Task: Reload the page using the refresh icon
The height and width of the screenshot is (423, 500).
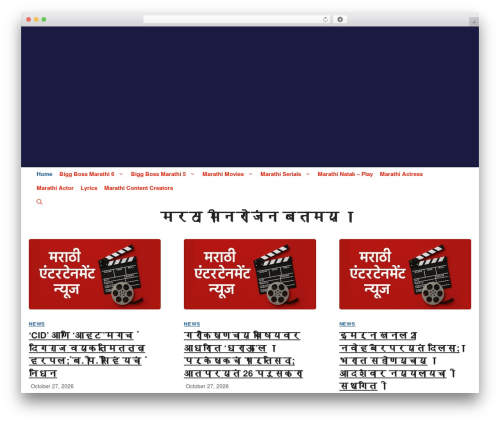Action: click(x=325, y=19)
